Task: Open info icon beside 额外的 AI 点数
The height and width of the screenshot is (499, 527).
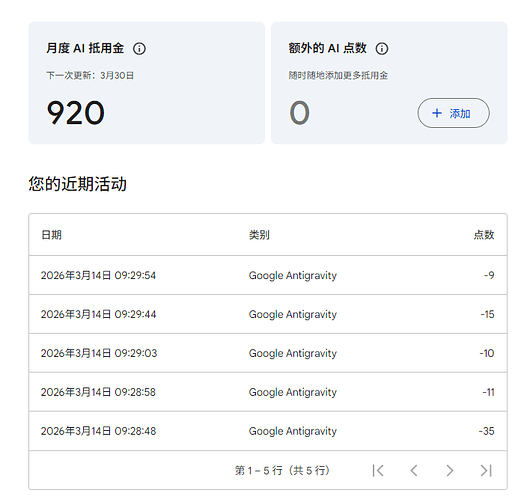Action: [381, 49]
